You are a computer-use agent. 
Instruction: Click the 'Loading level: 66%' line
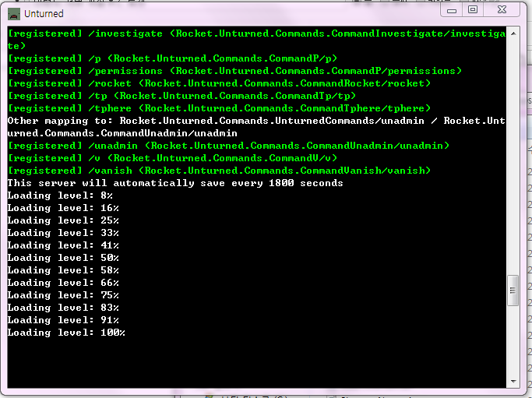pyautogui.click(x=63, y=283)
